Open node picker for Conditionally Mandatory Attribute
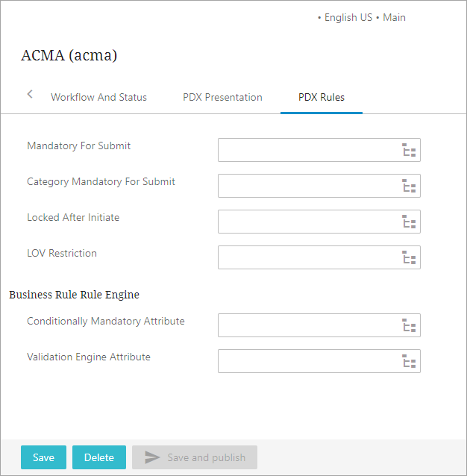467x476 pixels. coord(409,325)
